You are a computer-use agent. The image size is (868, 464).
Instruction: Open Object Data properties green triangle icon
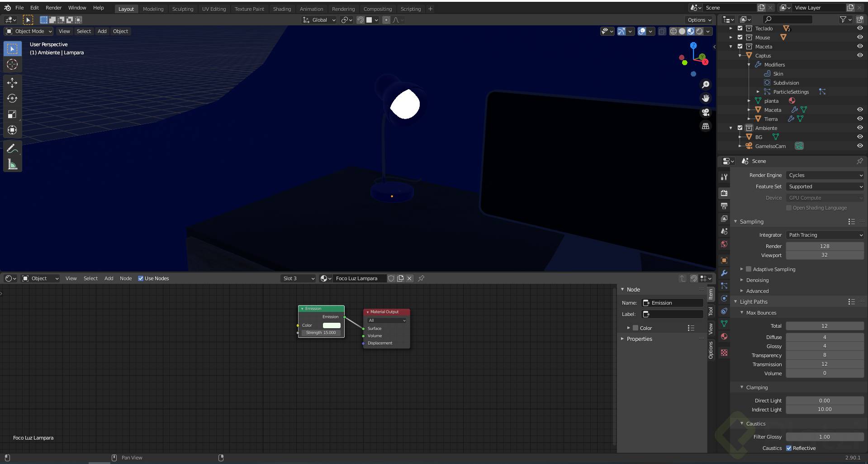[x=724, y=324]
